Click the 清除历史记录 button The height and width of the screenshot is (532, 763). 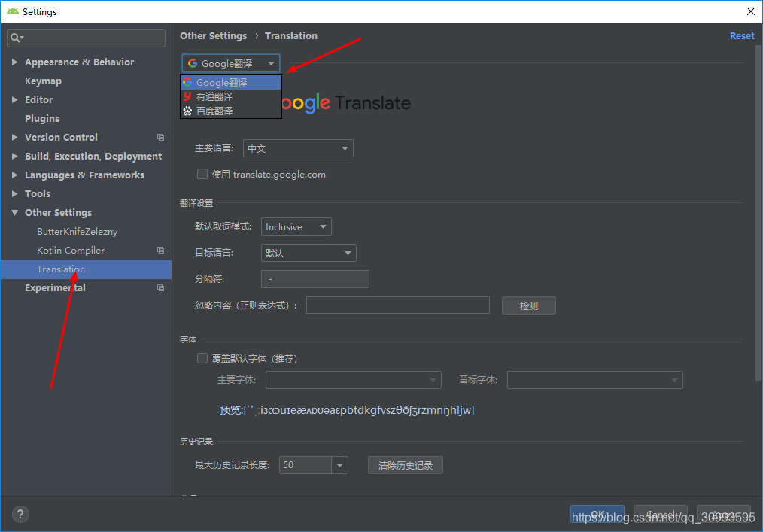tap(406, 465)
